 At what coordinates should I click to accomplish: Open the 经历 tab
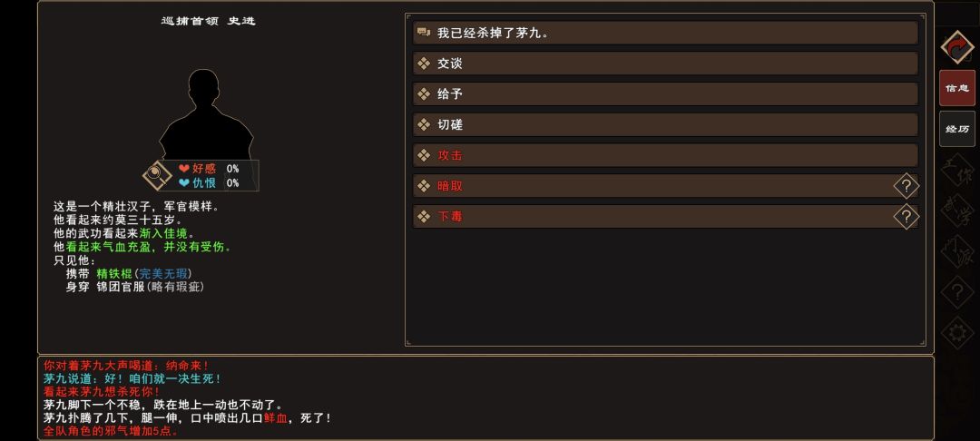pyautogui.click(x=956, y=129)
